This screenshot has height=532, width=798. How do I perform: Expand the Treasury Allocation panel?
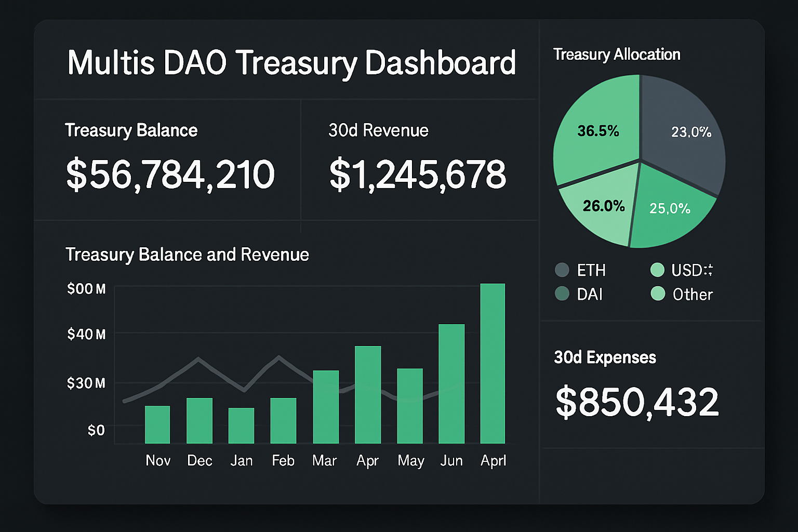click(617, 54)
